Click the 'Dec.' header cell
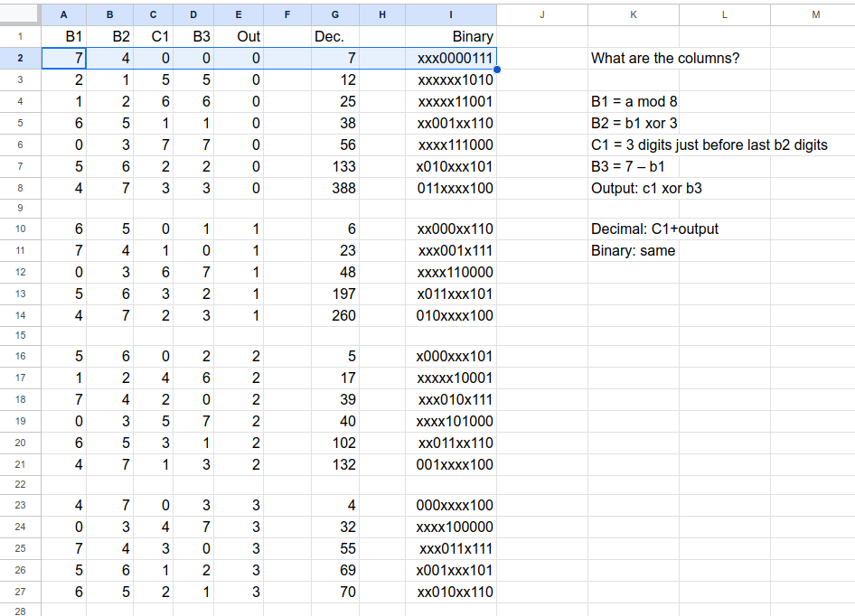Image resolution: width=855 pixels, height=616 pixels. click(x=335, y=36)
